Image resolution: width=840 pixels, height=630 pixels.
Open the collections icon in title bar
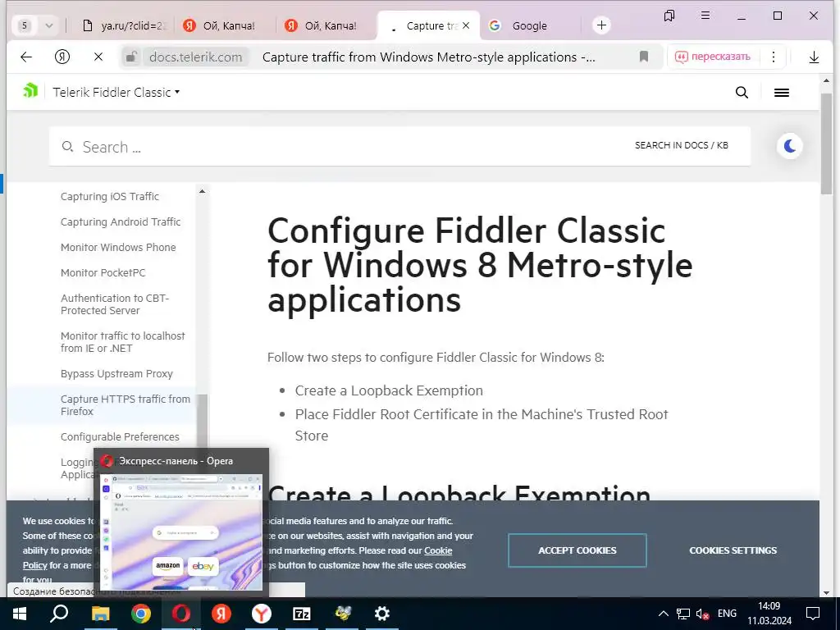pyautogui.click(x=669, y=16)
